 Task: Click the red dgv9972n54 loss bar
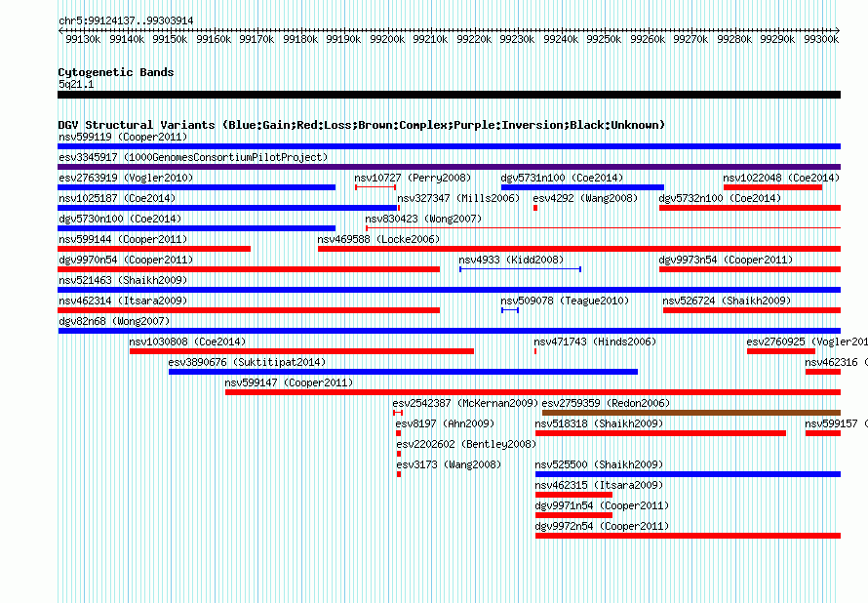click(689, 536)
